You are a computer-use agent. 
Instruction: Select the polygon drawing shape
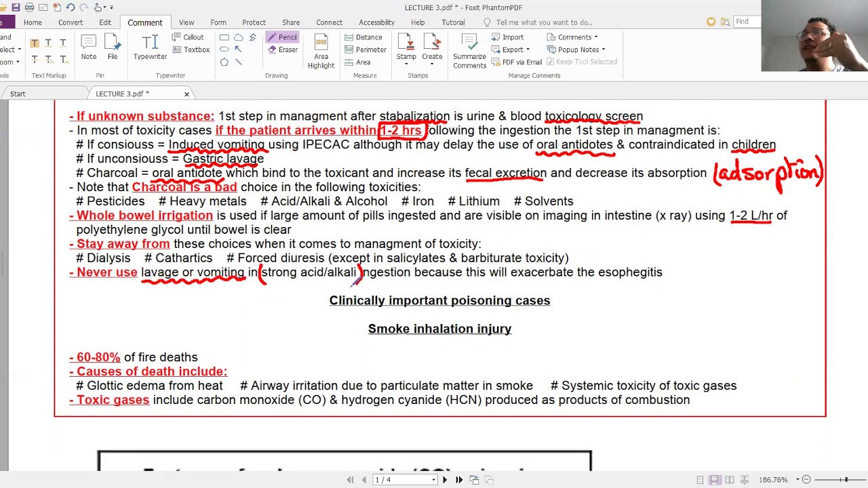pyautogui.click(x=224, y=62)
